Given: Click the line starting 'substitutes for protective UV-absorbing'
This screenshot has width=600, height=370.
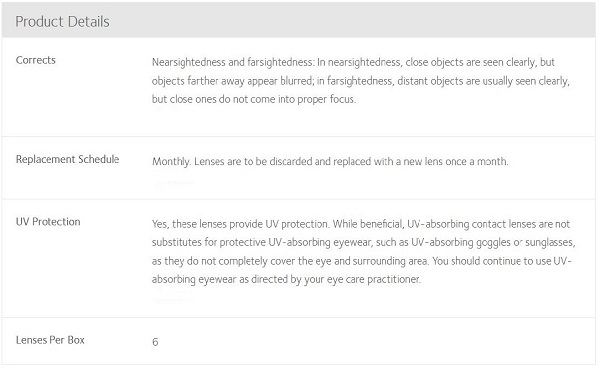Looking at the screenshot, I should [x=363, y=242].
